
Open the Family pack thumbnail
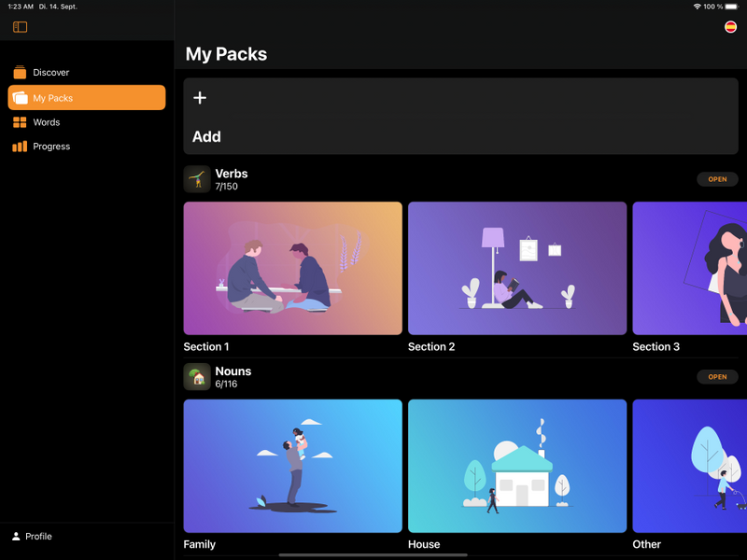click(x=293, y=466)
